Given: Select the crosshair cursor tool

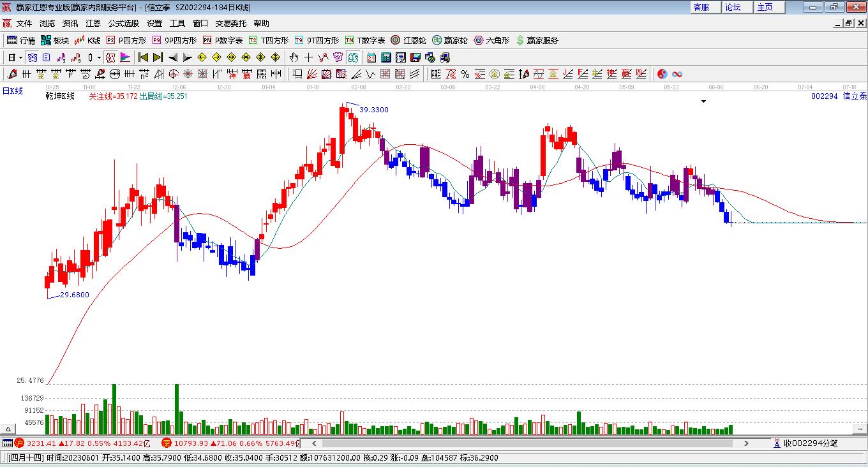Looking at the screenshot, I should point(309,57).
